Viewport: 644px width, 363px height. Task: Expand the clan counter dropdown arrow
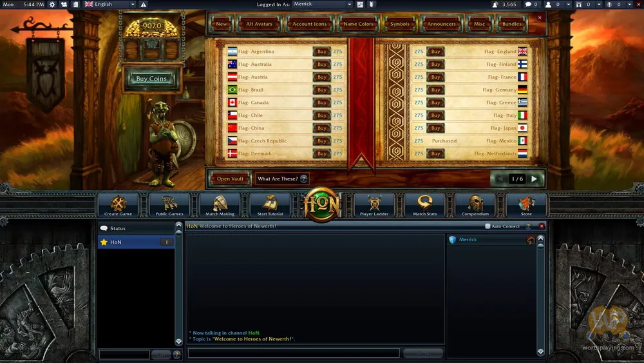(599, 5)
